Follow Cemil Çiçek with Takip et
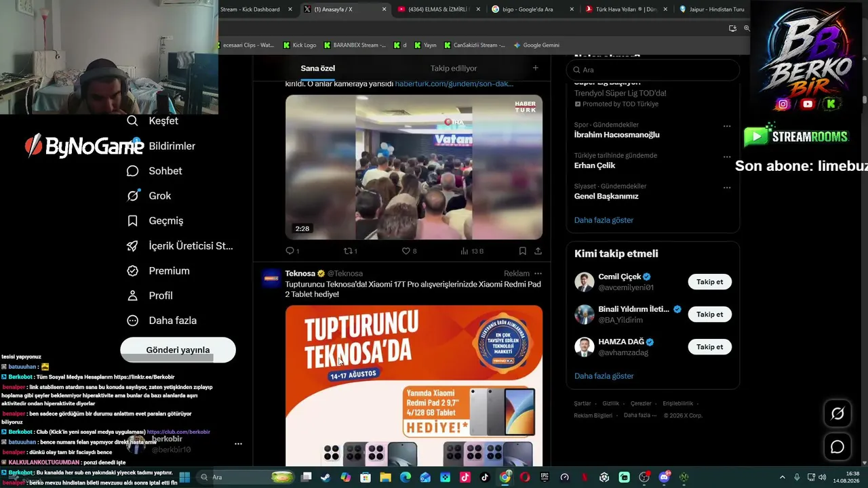 click(x=709, y=282)
